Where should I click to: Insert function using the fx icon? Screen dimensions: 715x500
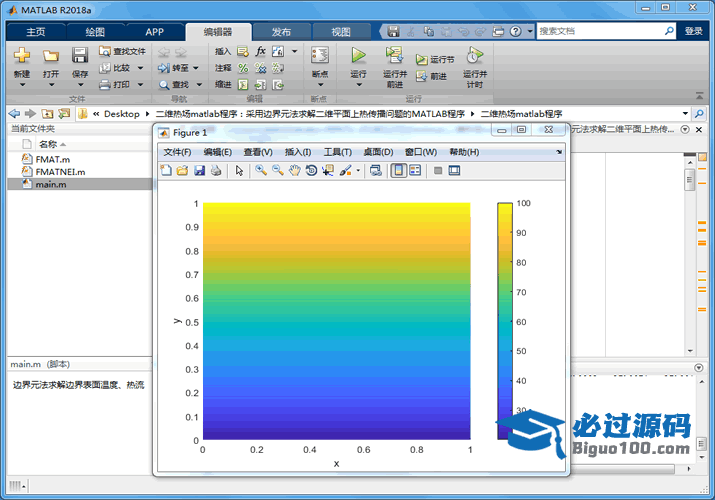pyautogui.click(x=260, y=51)
